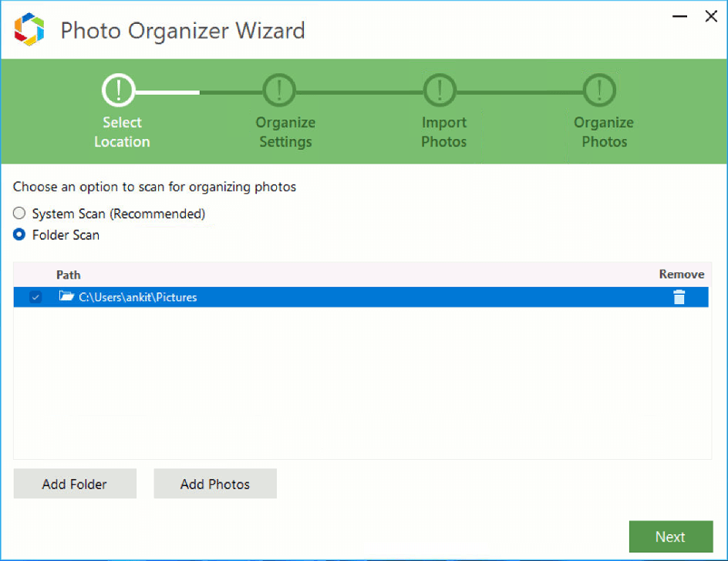Click the Select Location step circle icon

coord(118,91)
